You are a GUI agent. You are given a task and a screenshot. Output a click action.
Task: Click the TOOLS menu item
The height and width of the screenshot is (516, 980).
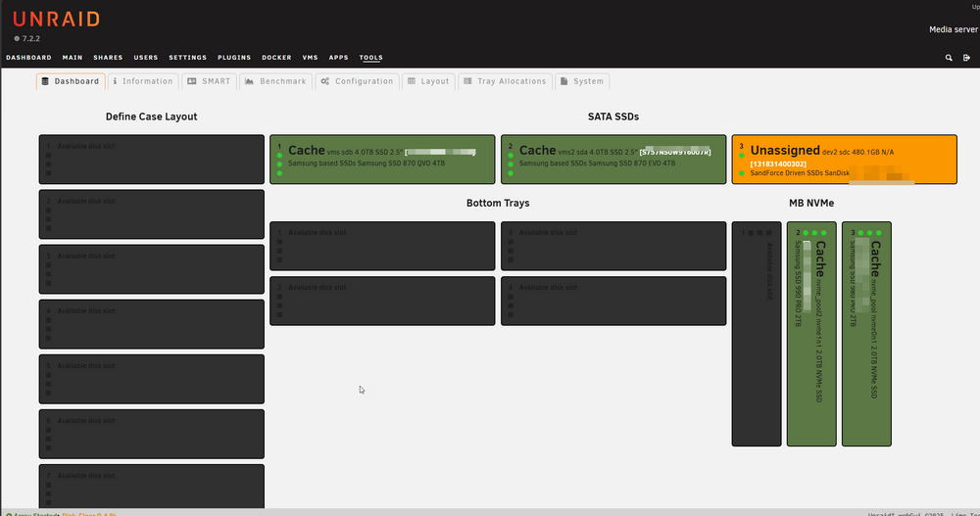pyautogui.click(x=371, y=58)
